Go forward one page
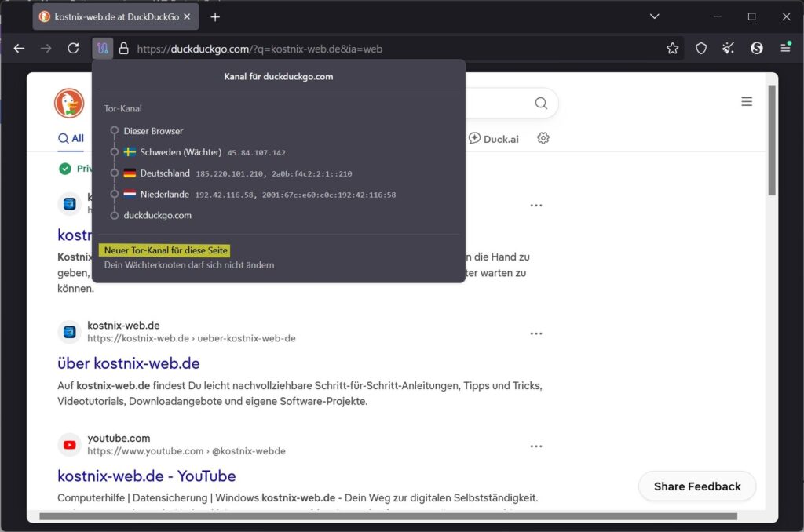This screenshot has width=804, height=532. [46, 49]
